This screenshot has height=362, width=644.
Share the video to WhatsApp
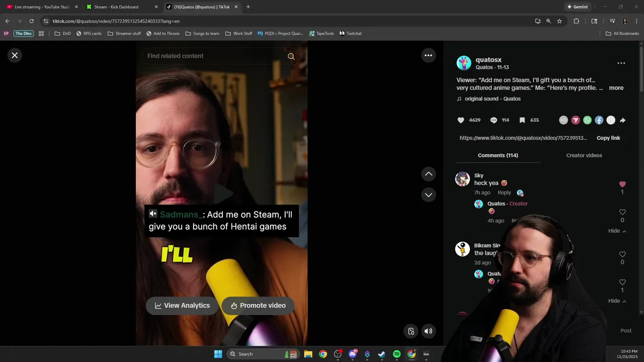coord(587,120)
